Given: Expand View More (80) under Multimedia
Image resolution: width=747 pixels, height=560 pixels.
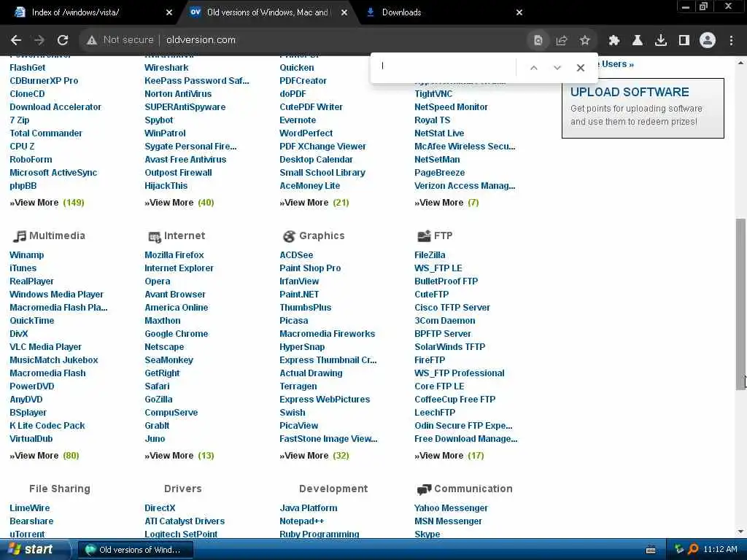Looking at the screenshot, I should tap(44, 456).
